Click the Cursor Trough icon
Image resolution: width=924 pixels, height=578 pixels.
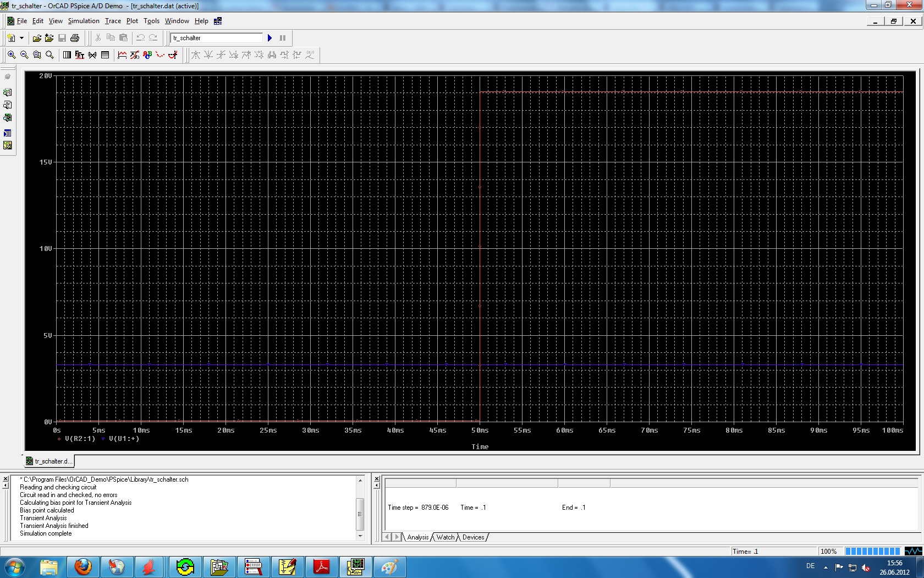tap(208, 55)
